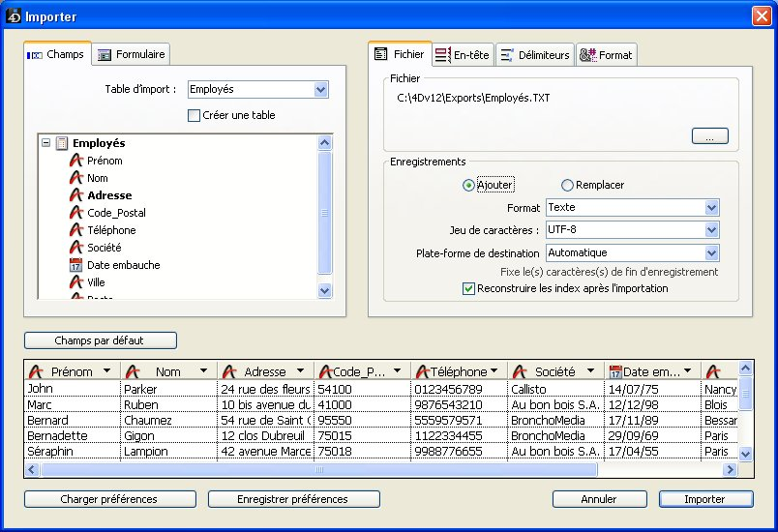Image resolution: width=778 pixels, height=532 pixels.
Task: Collapse the Employés tree node
Action: tap(45, 143)
